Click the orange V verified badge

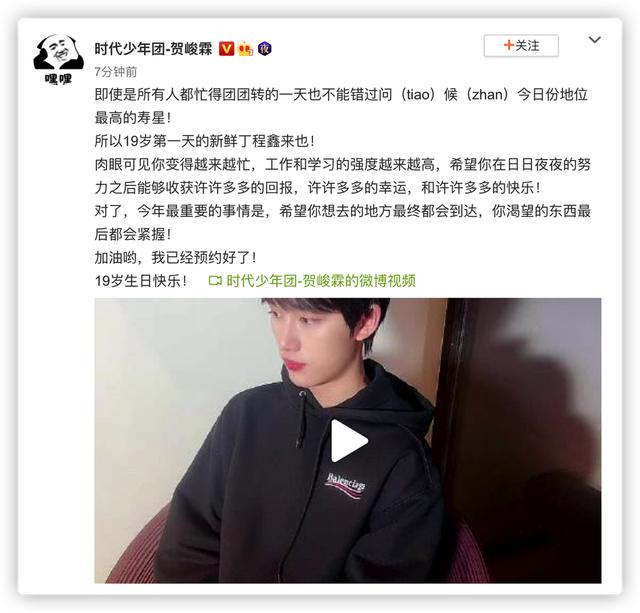click(x=227, y=49)
